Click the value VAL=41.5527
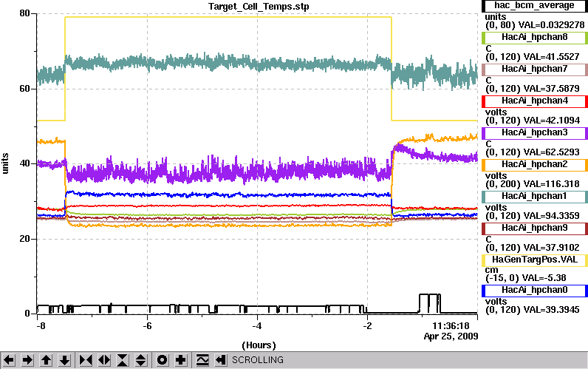The height and width of the screenshot is (369, 588). tap(551, 57)
